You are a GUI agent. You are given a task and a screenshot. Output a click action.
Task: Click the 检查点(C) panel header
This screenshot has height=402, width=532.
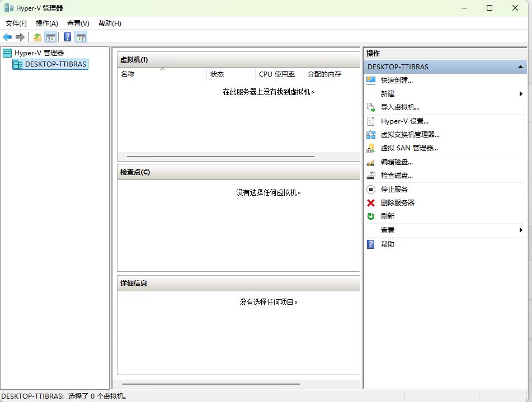coord(238,172)
